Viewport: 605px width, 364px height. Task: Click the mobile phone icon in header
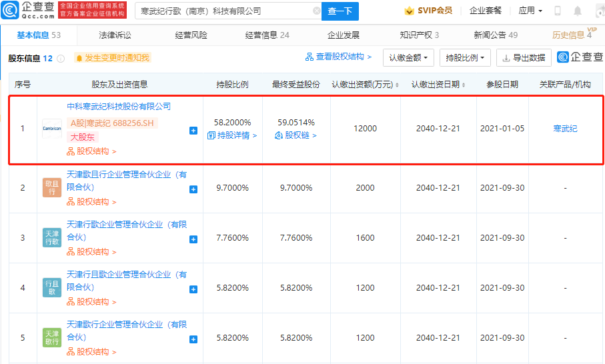click(558, 11)
